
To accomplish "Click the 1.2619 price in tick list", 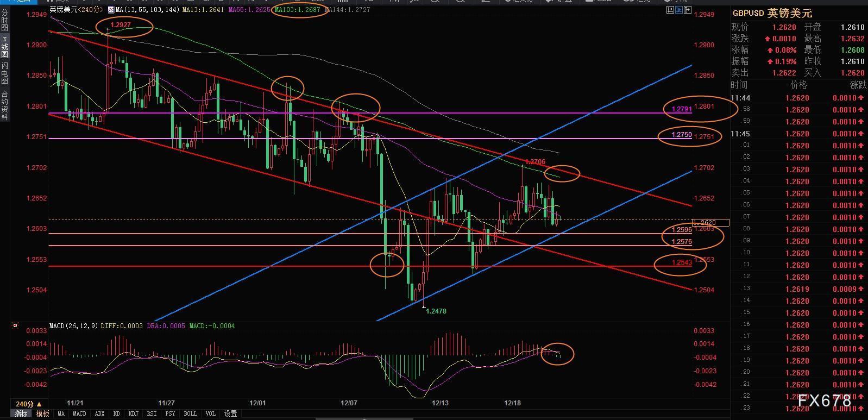I will [x=797, y=289].
